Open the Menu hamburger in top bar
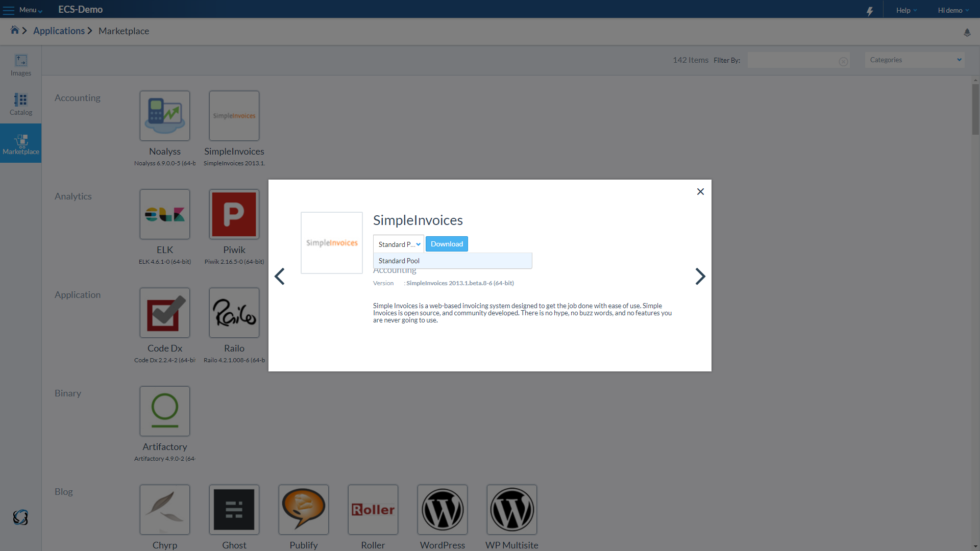This screenshot has height=551, width=980. [22, 10]
